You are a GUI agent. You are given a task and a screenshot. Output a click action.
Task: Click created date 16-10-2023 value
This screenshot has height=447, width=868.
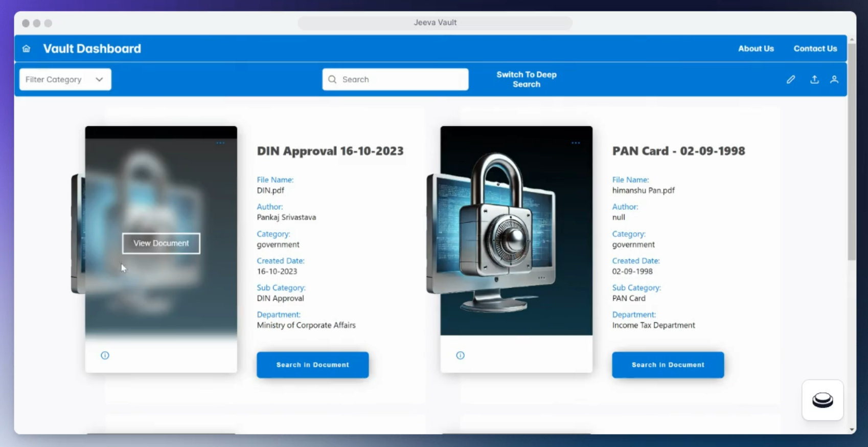point(277,272)
